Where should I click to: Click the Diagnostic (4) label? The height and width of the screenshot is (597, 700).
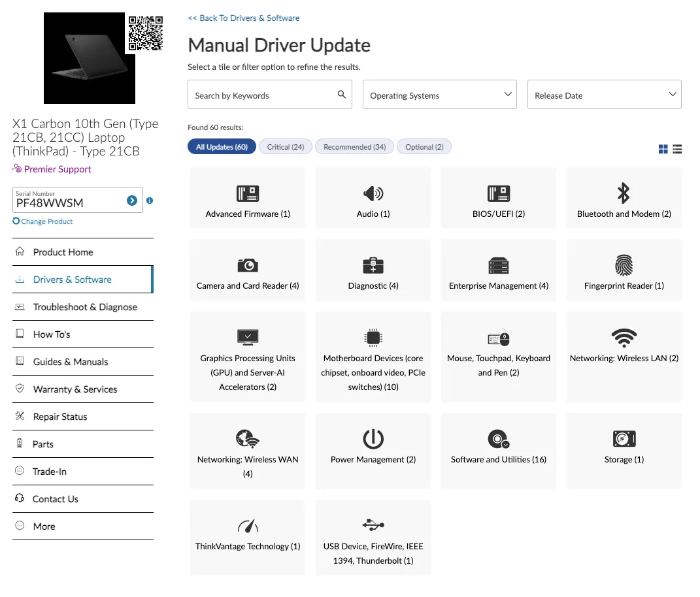373,286
